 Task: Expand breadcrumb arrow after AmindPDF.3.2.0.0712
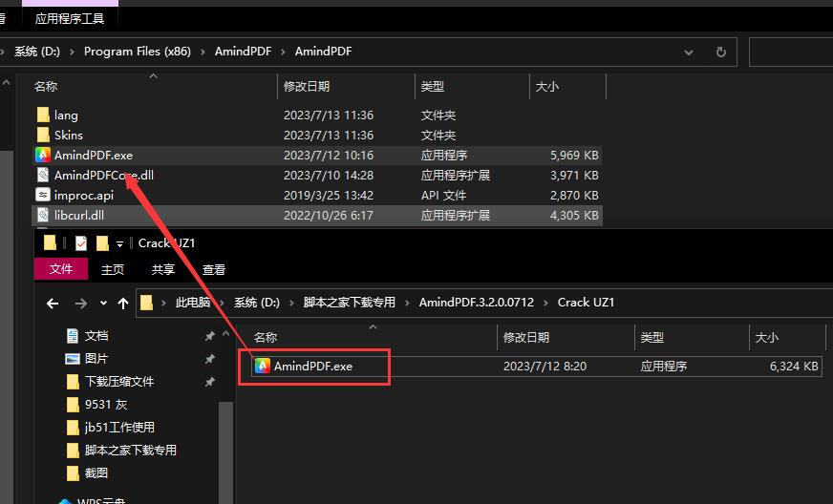point(545,303)
